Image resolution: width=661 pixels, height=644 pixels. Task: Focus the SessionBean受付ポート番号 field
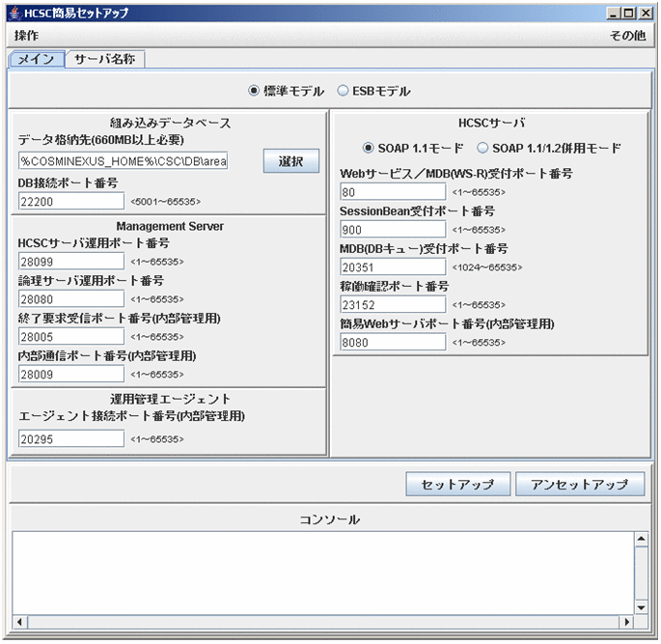[393, 230]
